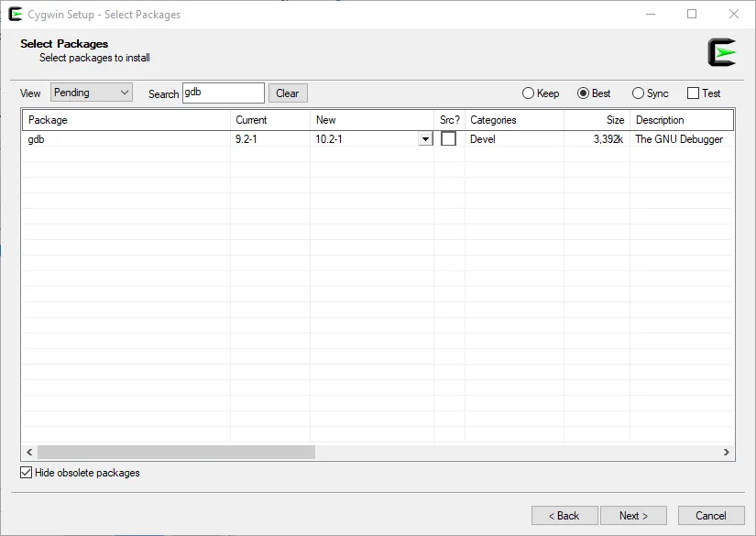
Task: Clear the search text with Clear button
Action: [288, 93]
